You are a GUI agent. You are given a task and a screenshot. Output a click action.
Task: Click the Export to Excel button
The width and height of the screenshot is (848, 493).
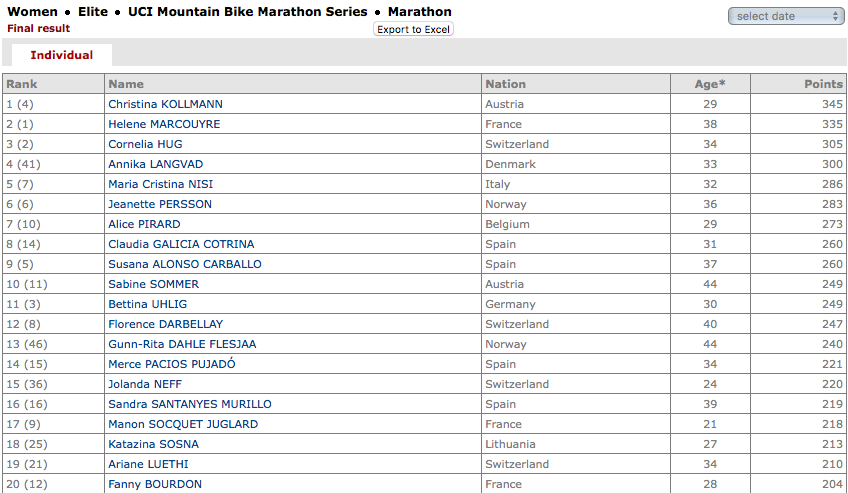[x=413, y=29]
